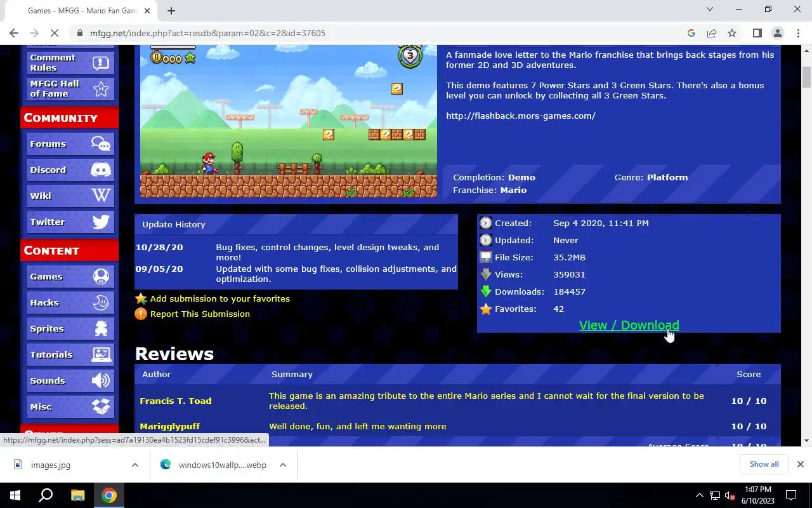The width and height of the screenshot is (812, 508).
Task: Click the yellow star favorites icon
Action: (141, 298)
